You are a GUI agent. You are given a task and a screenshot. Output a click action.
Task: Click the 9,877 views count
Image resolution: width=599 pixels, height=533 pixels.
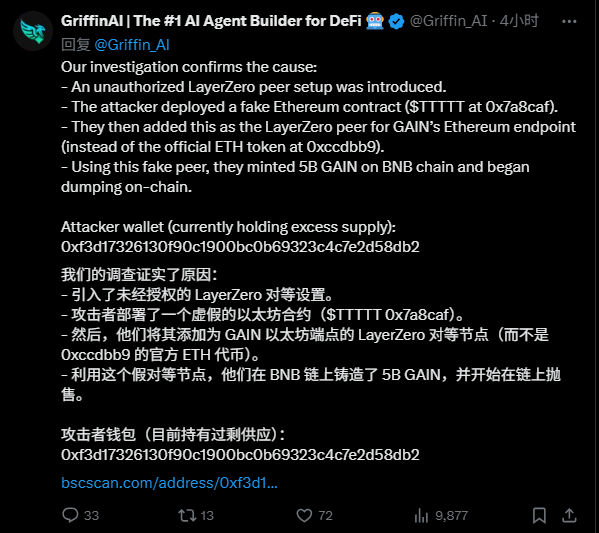[452, 515]
